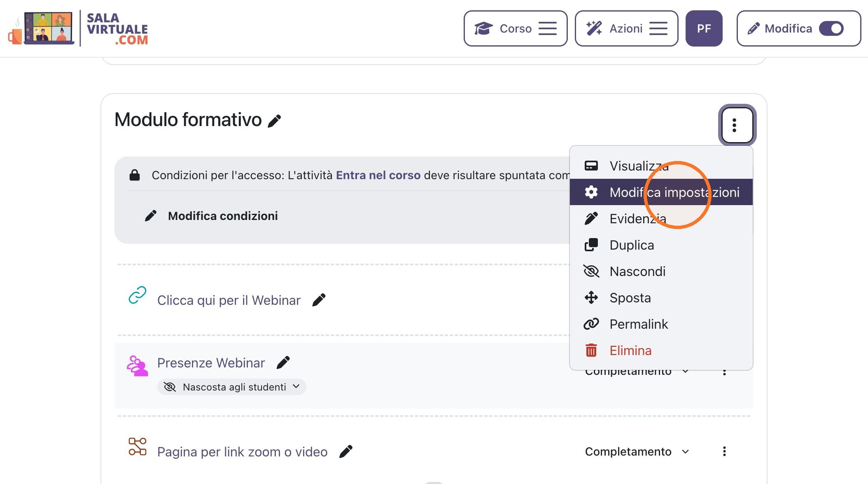Open the Azioni menu

[626, 28]
